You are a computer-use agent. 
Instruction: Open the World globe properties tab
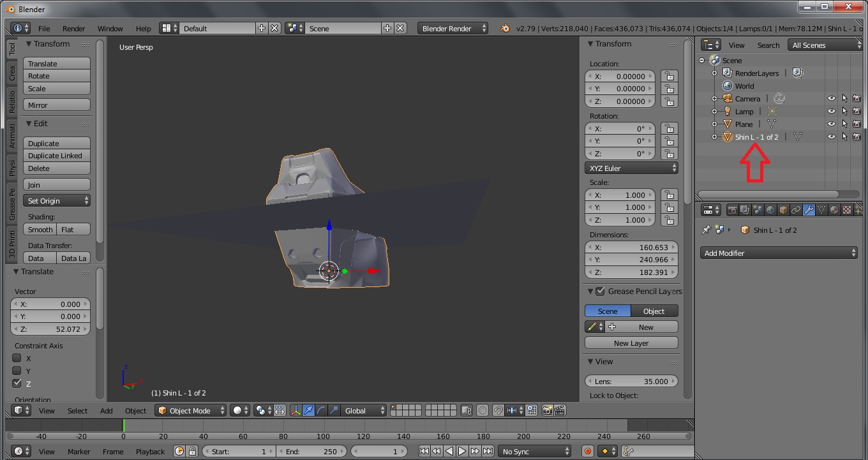click(x=770, y=210)
